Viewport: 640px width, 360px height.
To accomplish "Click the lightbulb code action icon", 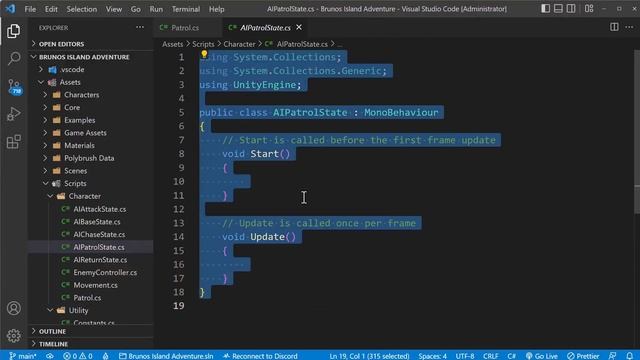I will (204, 55).
